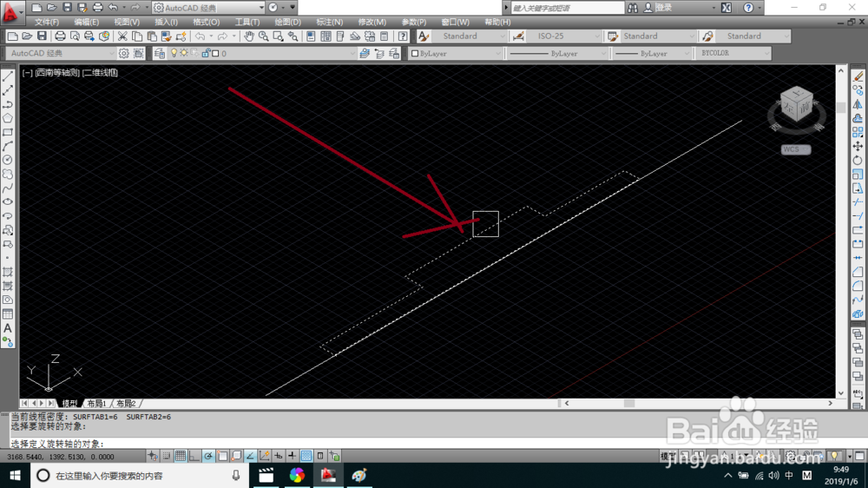Click the Mirror tool in modify toolbar
The width and height of the screenshot is (868, 488).
858,104
